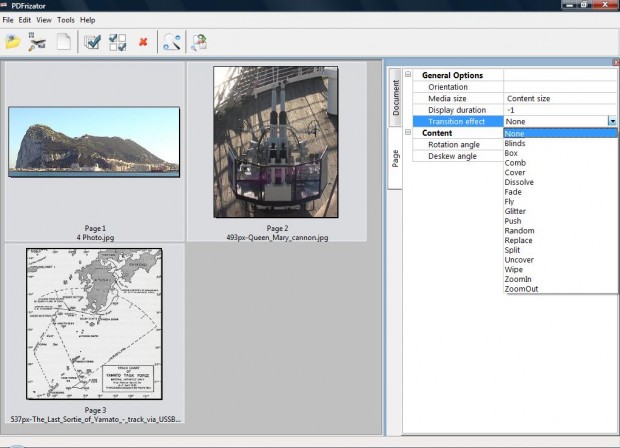This screenshot has height=448, width=620.
Task: Click the select all pages checkmark icon
Action: tap(93, 42)
